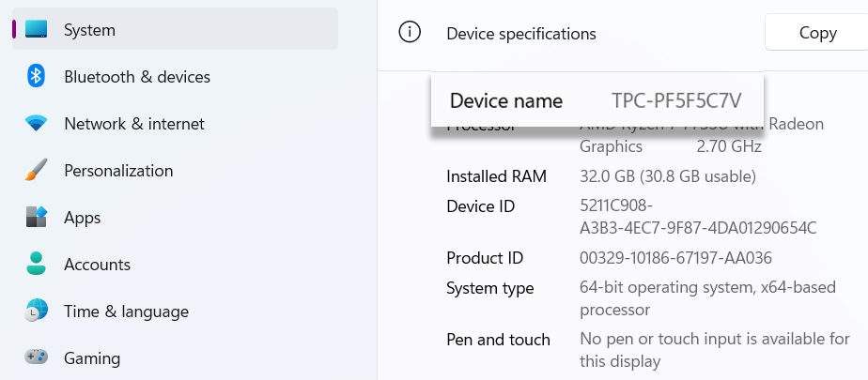868x380 pixels.
Task: Click the Bluetooth icon in sidebar
Action: pyautogui.click(x=36, y=77)
